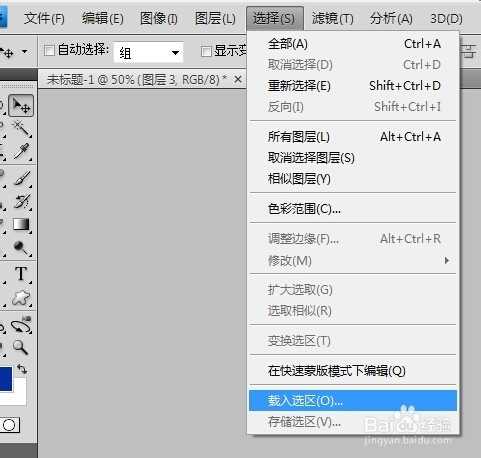Select the 3D Rotate tool
Image resolution: width=481 pixels, height=458 pixels.
[21, 325]
